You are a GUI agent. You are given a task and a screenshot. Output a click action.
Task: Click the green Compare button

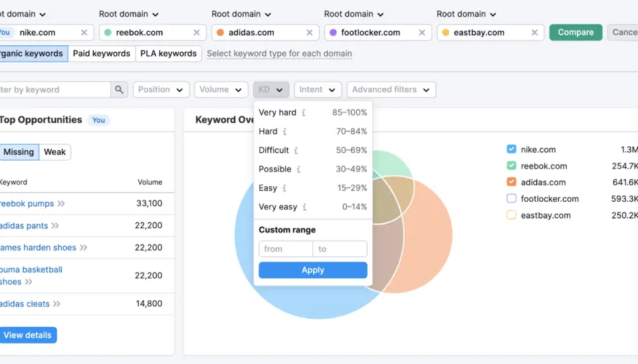click(576, 33)
